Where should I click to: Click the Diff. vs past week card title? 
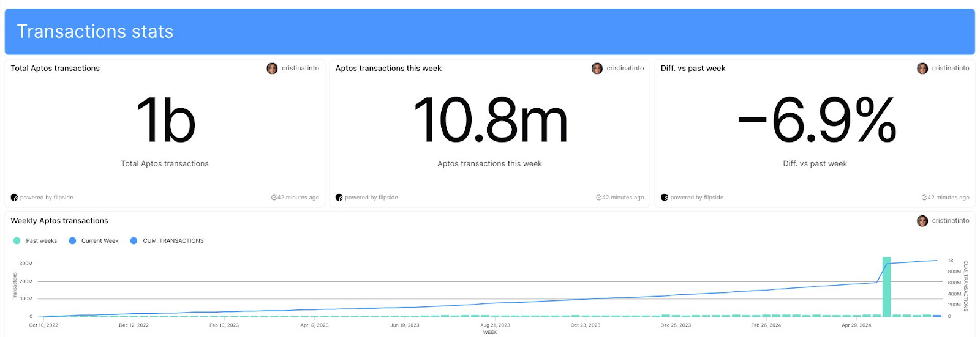click(x=693, y=69)
